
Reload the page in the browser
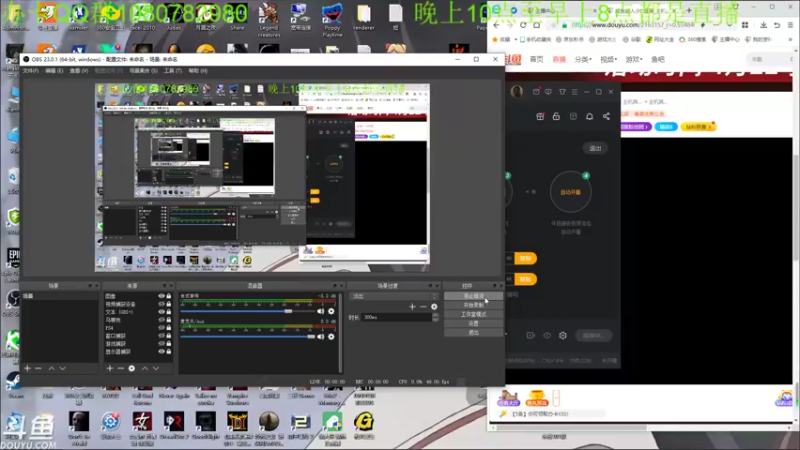pos(523,24)
